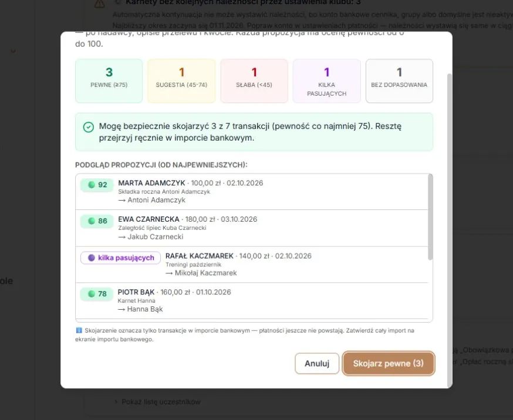
Task: Click the score 86 badge for Ewa Czarnecka
Action: [x=97, y=221]
